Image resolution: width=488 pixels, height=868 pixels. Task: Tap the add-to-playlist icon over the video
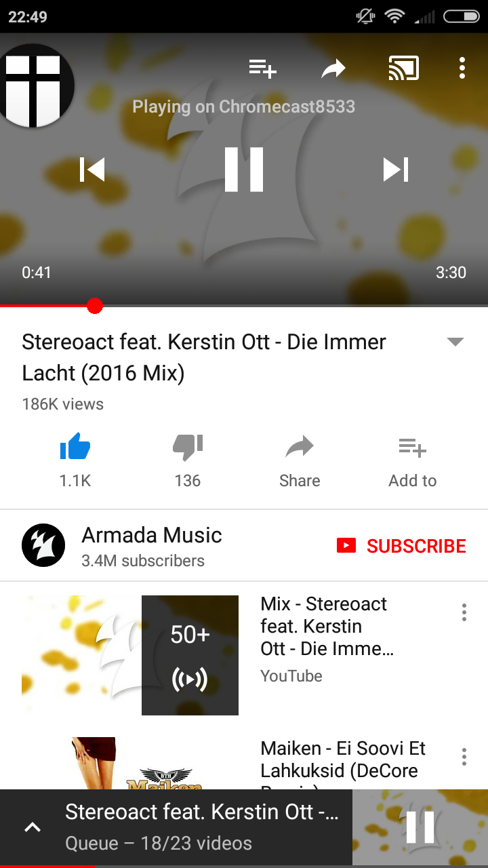262,68
